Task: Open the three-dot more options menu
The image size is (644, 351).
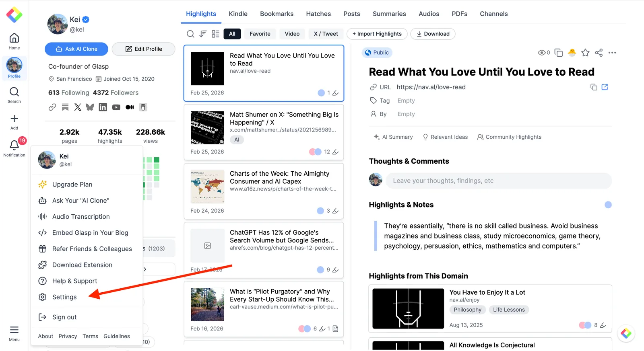Action: pos(612,53)
